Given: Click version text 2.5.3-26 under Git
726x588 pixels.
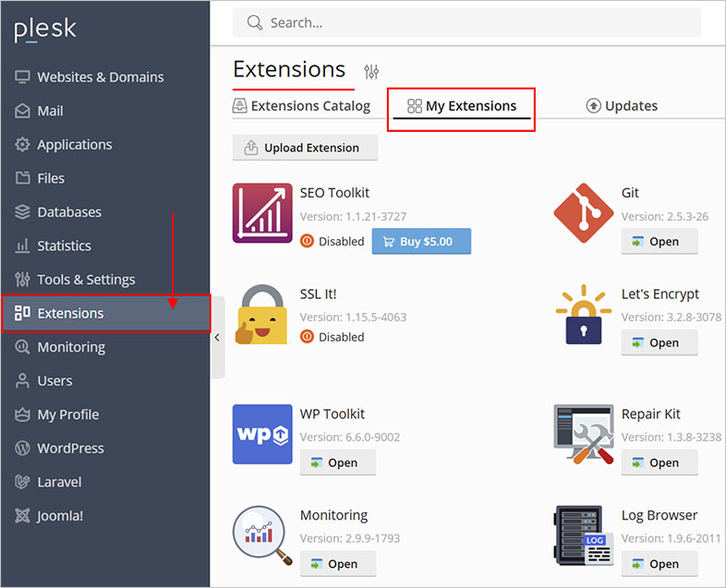Looking at the screenshot, I should pos(665,217).
